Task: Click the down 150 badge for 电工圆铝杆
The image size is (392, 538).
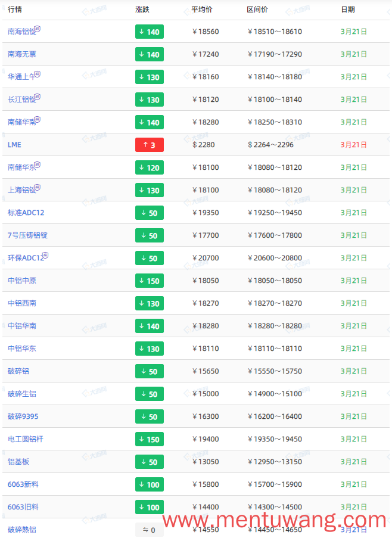Action: pos(149,439)
